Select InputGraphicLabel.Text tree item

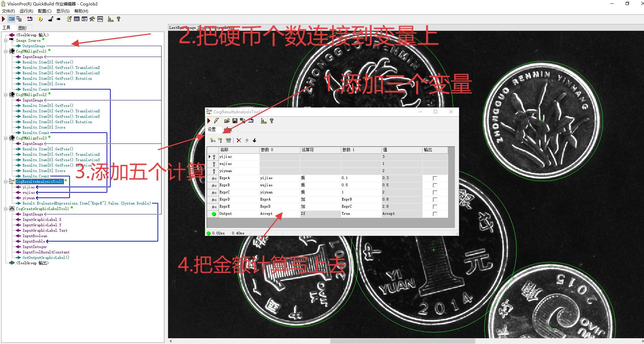coord(45,230)
